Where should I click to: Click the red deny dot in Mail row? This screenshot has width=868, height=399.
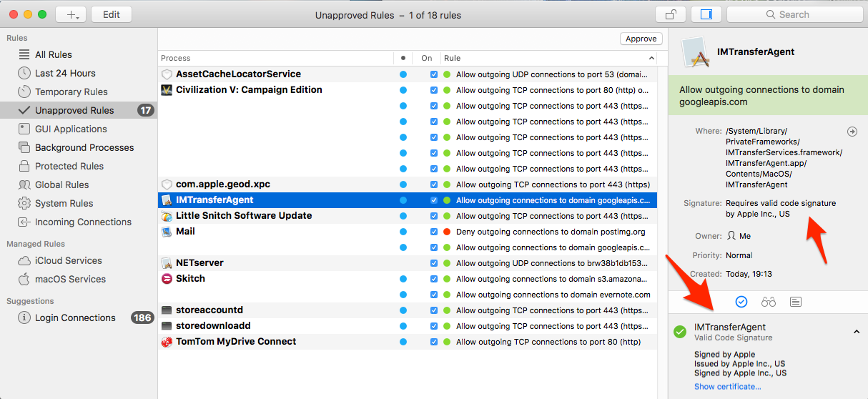(x=447, y=232)
